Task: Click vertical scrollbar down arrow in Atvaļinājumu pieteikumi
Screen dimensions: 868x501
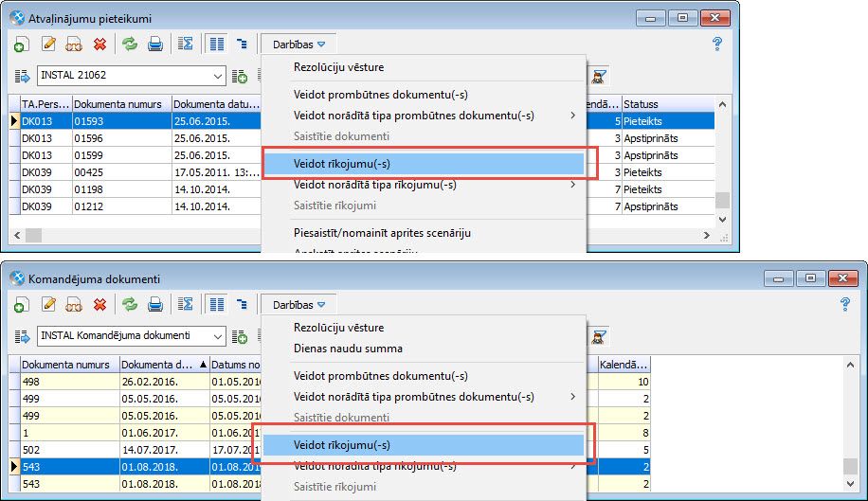Action: coord(722,220)
